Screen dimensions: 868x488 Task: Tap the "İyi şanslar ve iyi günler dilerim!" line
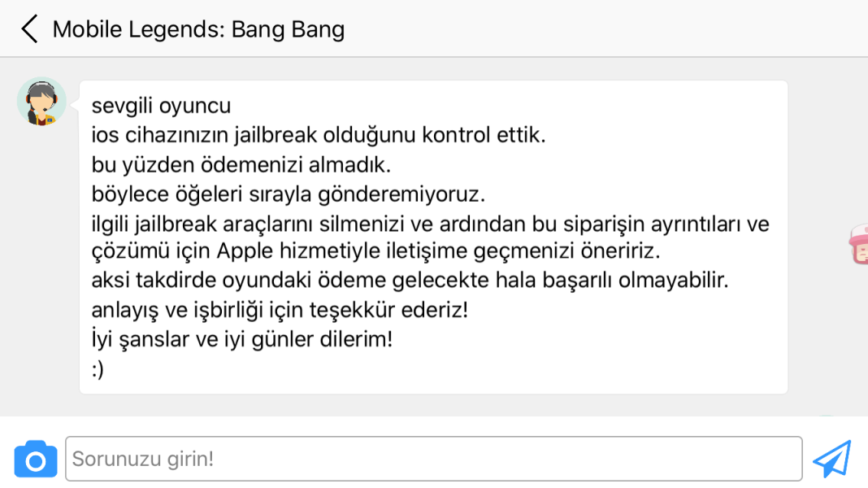point(242,340)
